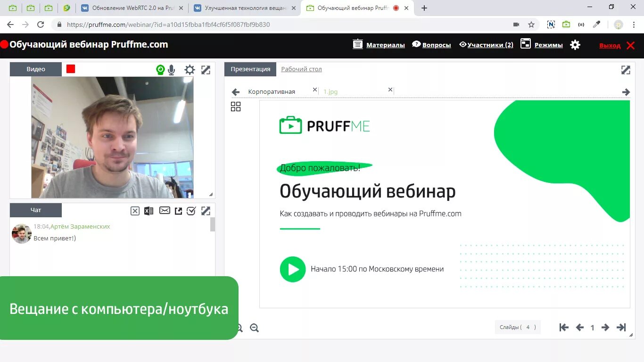Click the Видео panel header
This screenshot has height=362, width=644.
(x=36, y=69)
